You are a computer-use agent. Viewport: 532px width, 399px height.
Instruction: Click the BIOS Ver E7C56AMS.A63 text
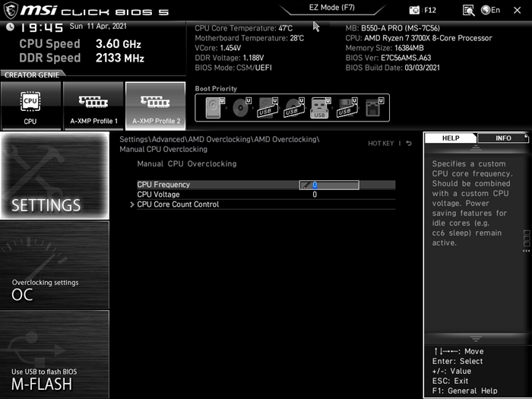tap(388, 58)
